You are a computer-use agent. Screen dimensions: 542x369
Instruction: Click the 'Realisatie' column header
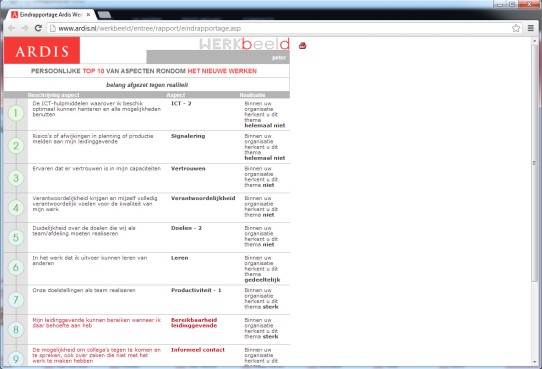[x=253, y=95]
